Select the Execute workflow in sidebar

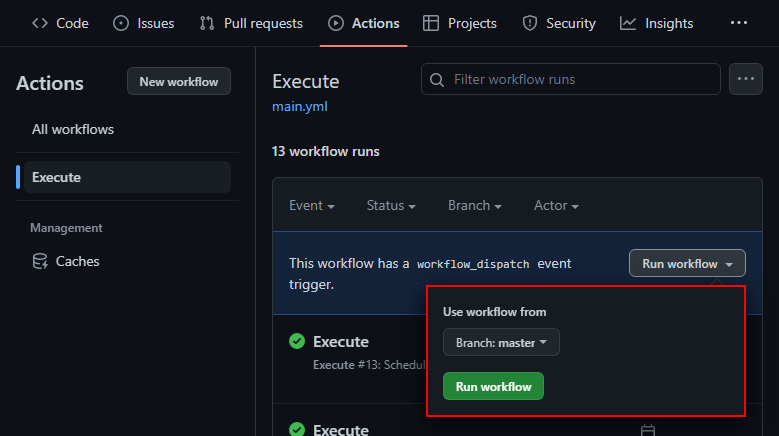tap(127, 177)
